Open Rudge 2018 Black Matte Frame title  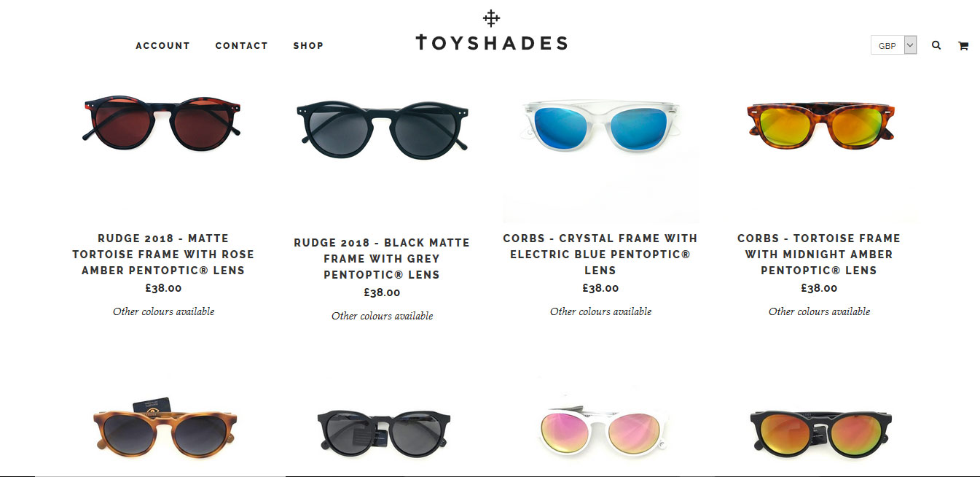pos(382,258)
